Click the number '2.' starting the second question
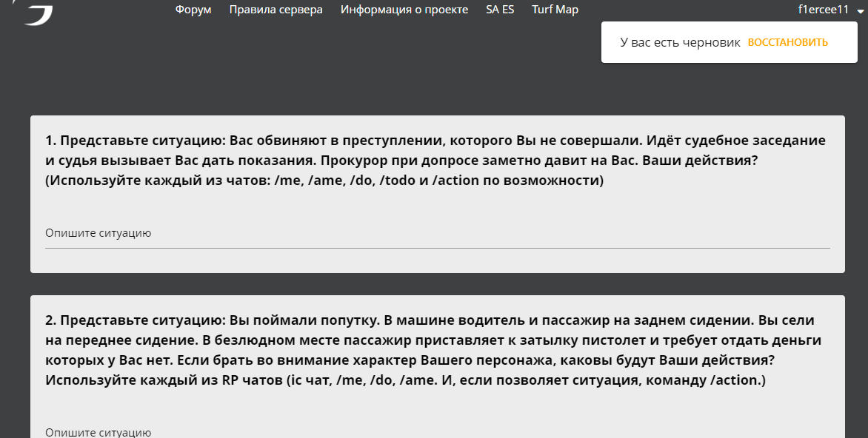The width and height of the screenshot is (868, 438). tap(50, 320)
